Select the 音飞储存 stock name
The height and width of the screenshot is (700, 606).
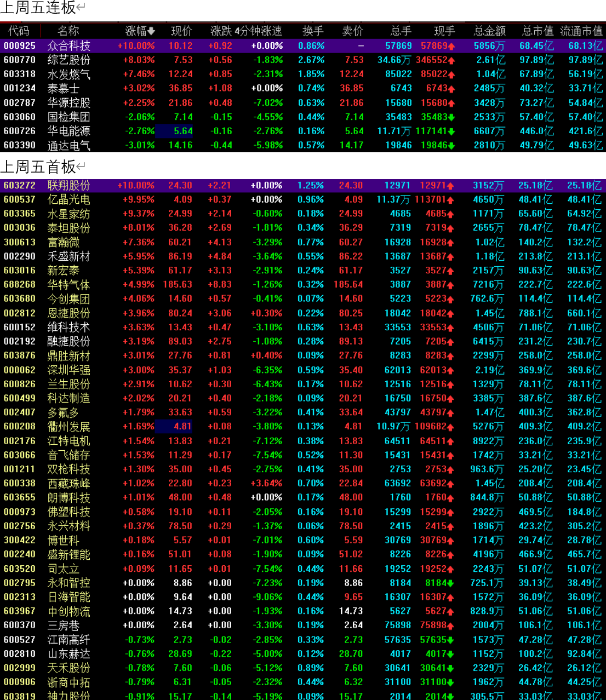(x=69, y=455)
